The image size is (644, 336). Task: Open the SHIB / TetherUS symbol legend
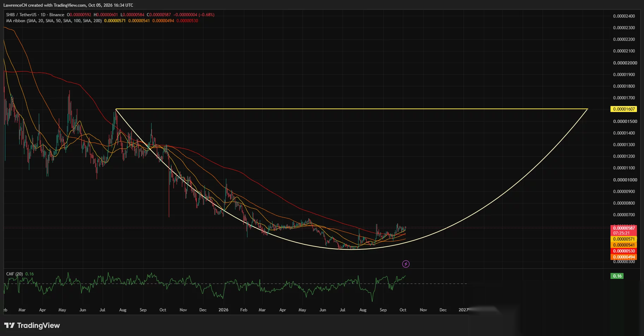coord(21,15)
